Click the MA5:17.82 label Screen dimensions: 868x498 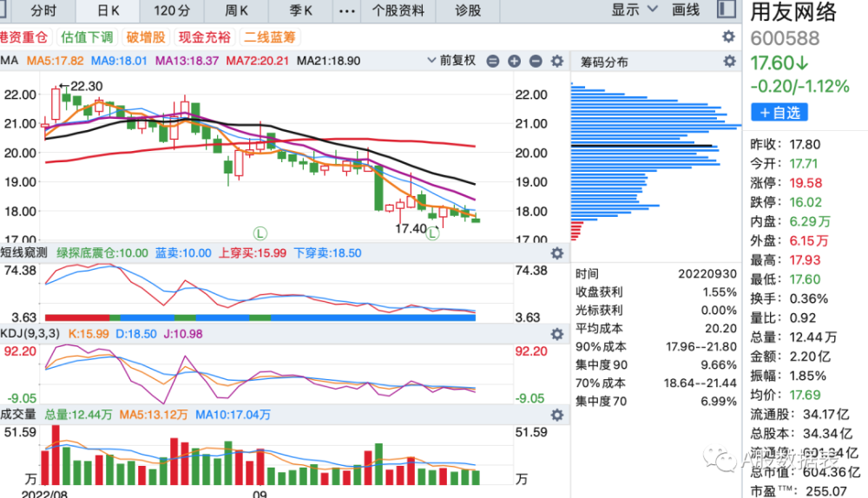[55, 61]
